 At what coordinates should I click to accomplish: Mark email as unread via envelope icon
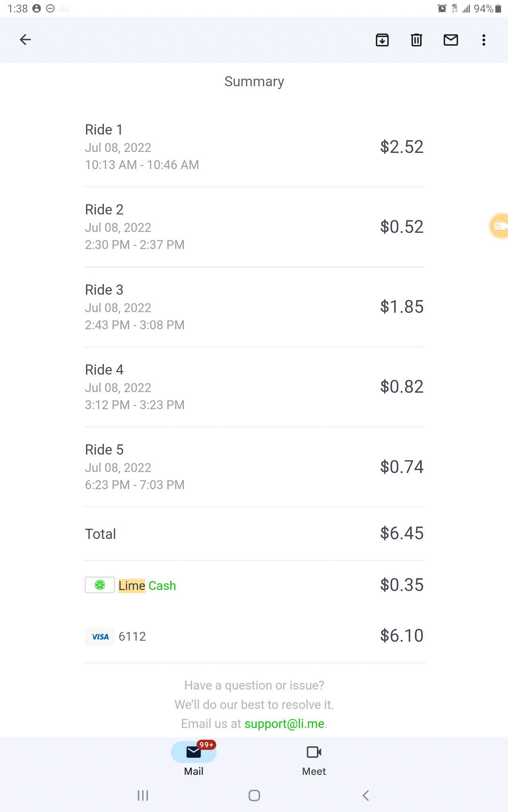pyautogui.click(x=450, y=40)
